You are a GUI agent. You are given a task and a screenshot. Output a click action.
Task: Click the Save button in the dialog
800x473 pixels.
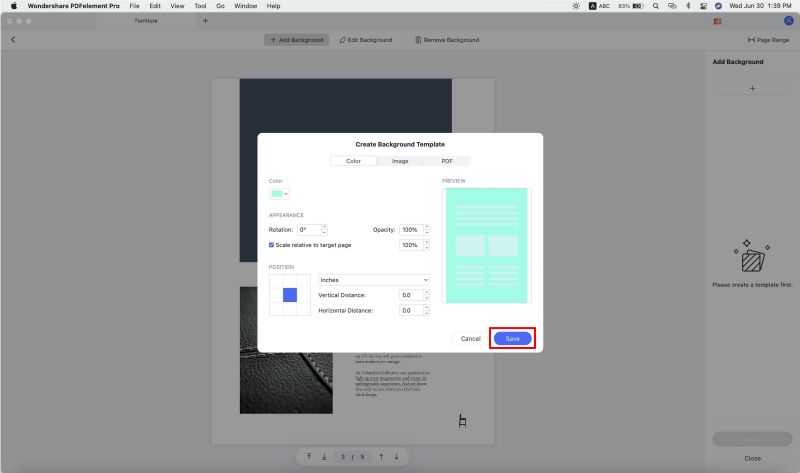[x=512, y=338]
